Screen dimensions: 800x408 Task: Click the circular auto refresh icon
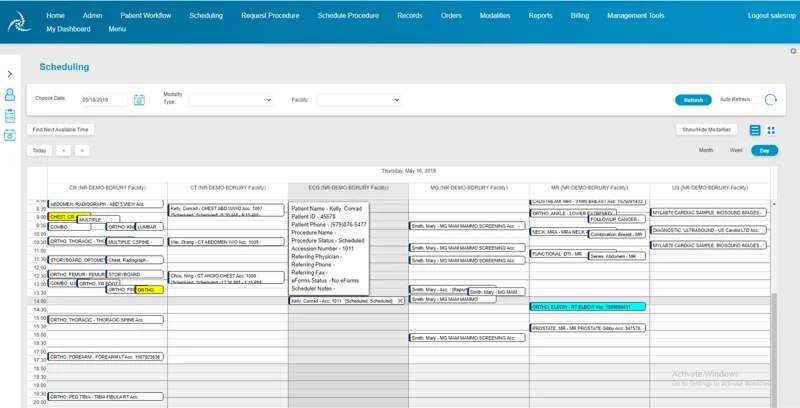[x=771, y=100]
